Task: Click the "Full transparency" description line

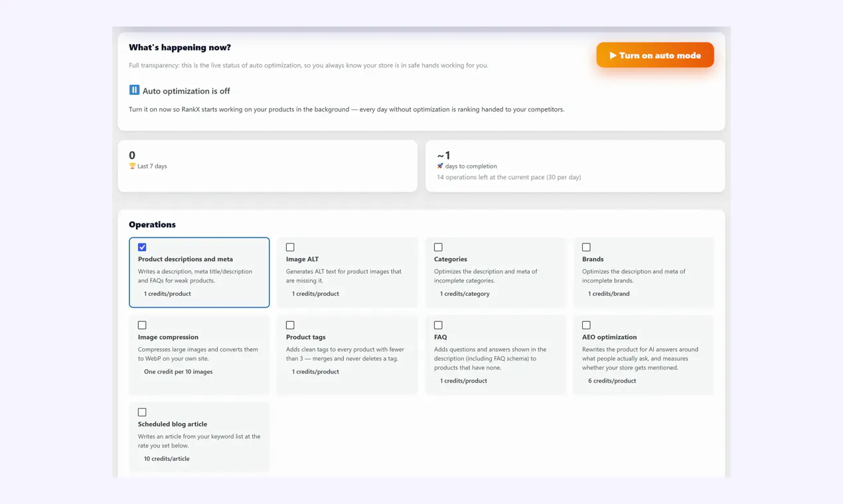Action: point(309,66)
